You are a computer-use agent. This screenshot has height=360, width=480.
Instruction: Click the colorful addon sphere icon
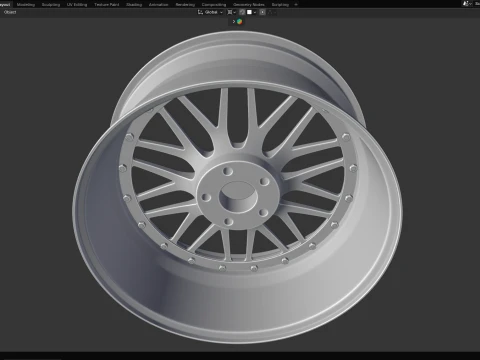pyautogui.click(x=239, y=22)
